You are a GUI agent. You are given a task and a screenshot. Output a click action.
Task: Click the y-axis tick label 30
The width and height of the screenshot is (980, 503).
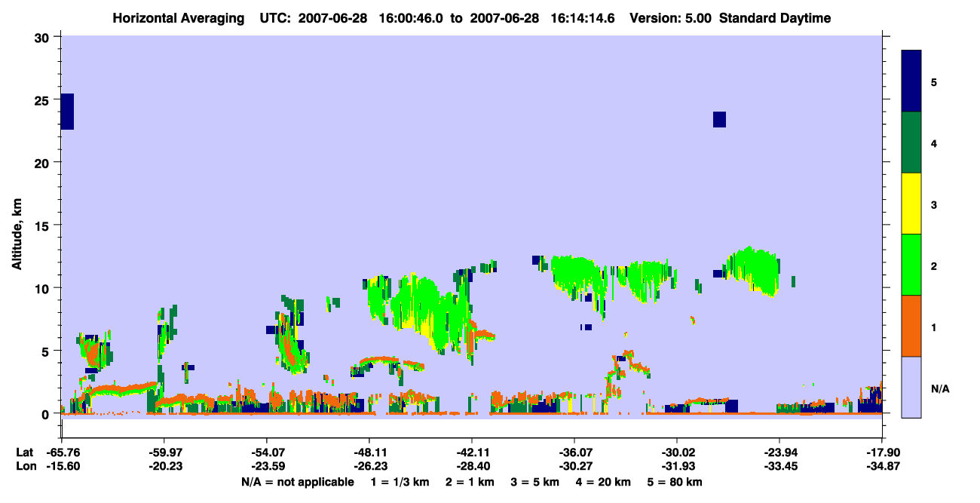(44, 38)
